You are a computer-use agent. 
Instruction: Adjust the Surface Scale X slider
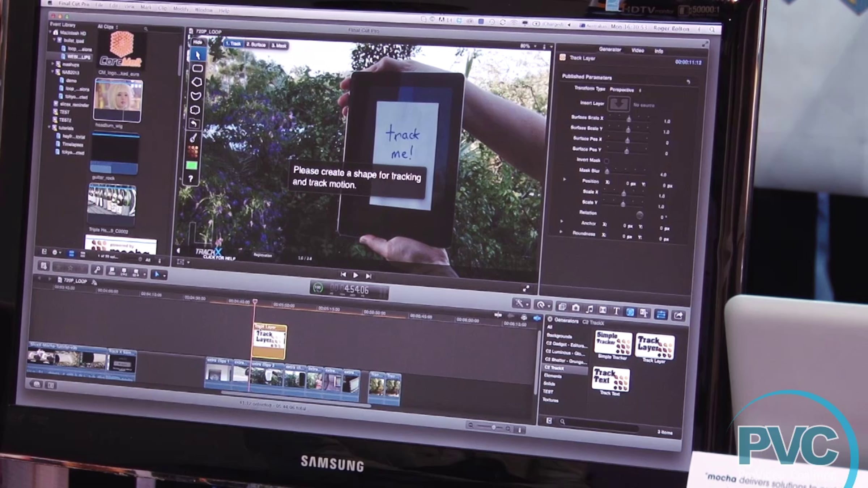click(629, 119)
